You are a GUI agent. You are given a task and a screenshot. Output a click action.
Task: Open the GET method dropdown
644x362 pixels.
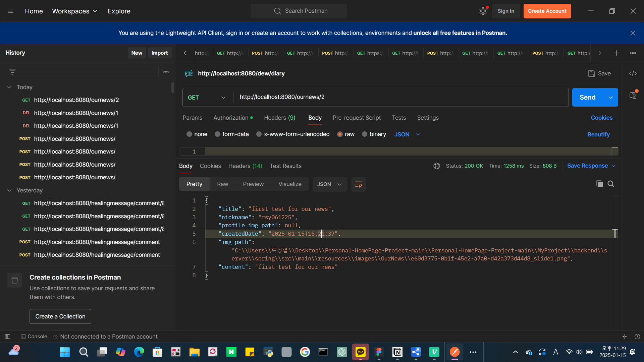click(x=206, y=98)
